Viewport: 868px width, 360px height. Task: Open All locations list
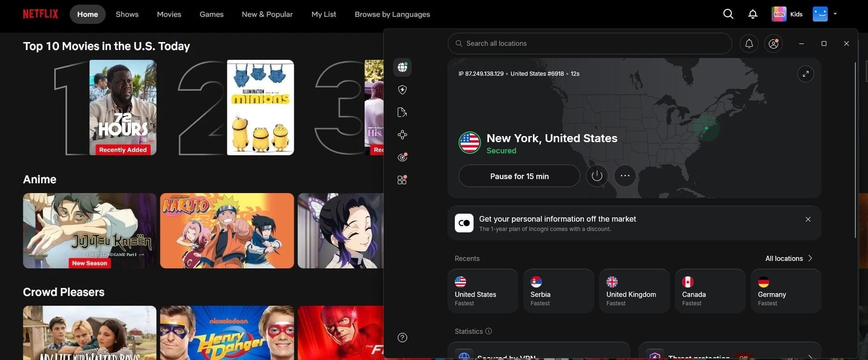click(789, 259)
